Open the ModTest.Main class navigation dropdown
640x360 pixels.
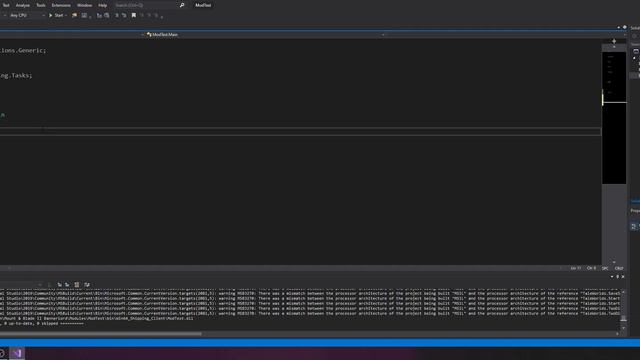click(265, 35)
